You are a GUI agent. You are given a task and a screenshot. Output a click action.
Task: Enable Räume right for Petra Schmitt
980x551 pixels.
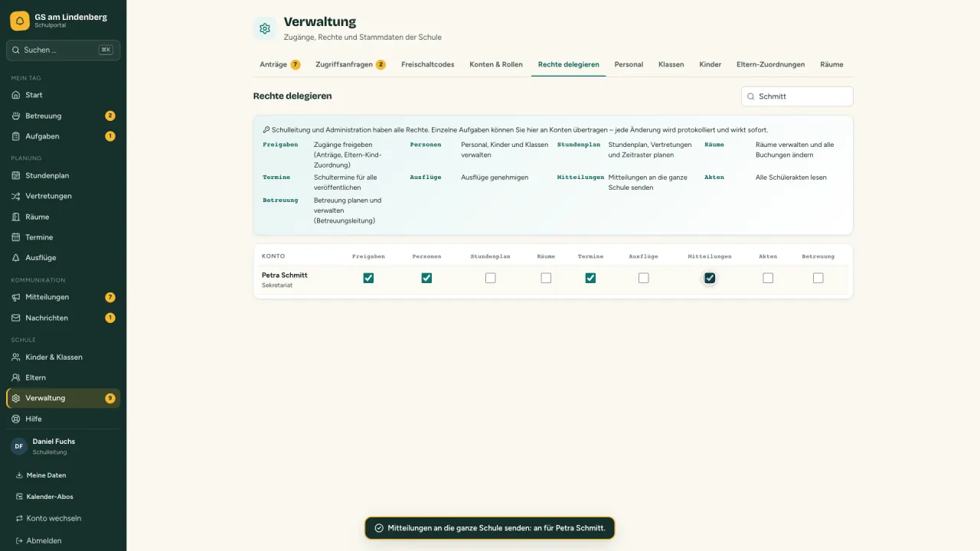(x=546, y=278)
